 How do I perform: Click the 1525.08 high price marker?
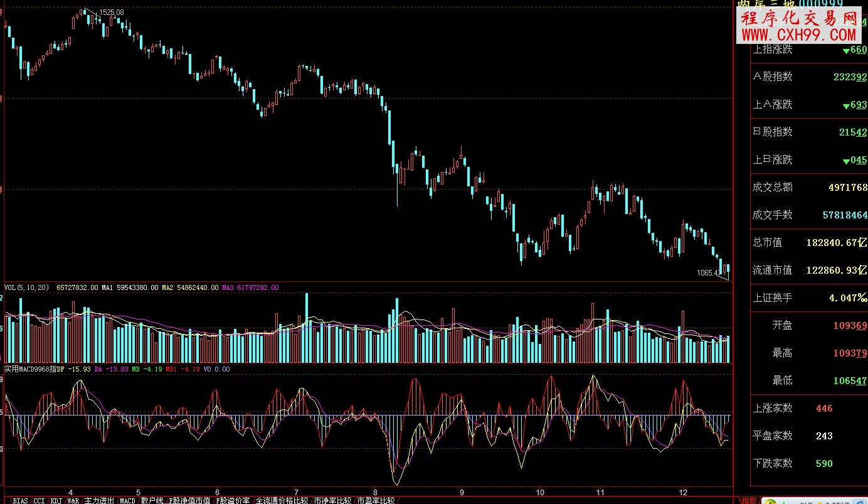click(111, 13)
